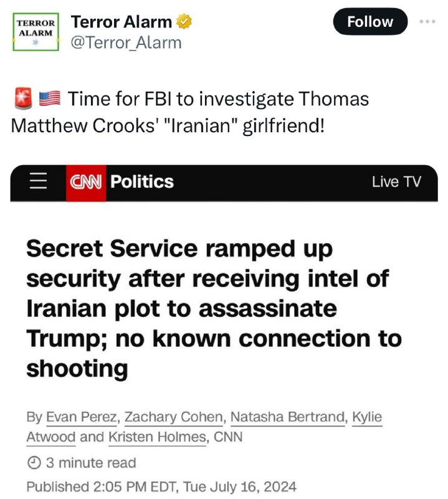The height and width of the screenshot is (499, 448).
Task: Open author Kristen Holmes's page
Action: tap(158, 437)
